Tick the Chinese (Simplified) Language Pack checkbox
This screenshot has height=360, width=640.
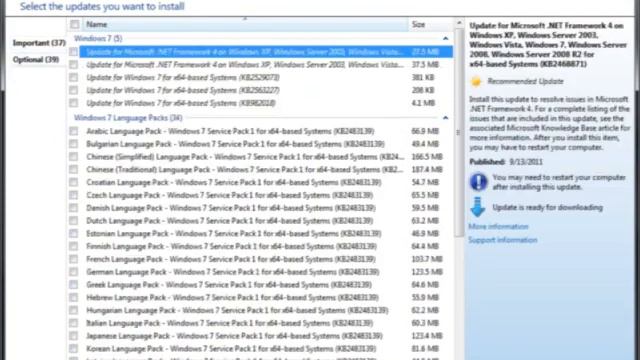point(73,157)
